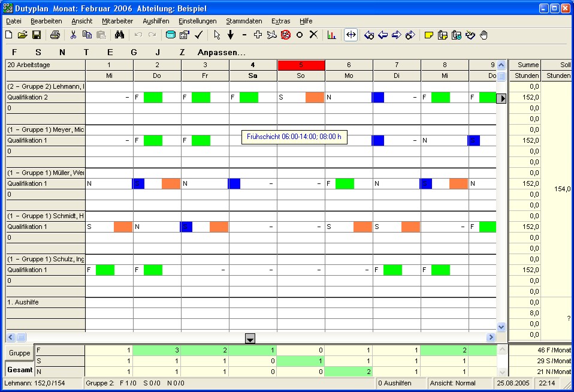Open the bar chart statistics icon
Image resolution: width=574 pixels, height=392 pixels.
[x=331, y=35]
